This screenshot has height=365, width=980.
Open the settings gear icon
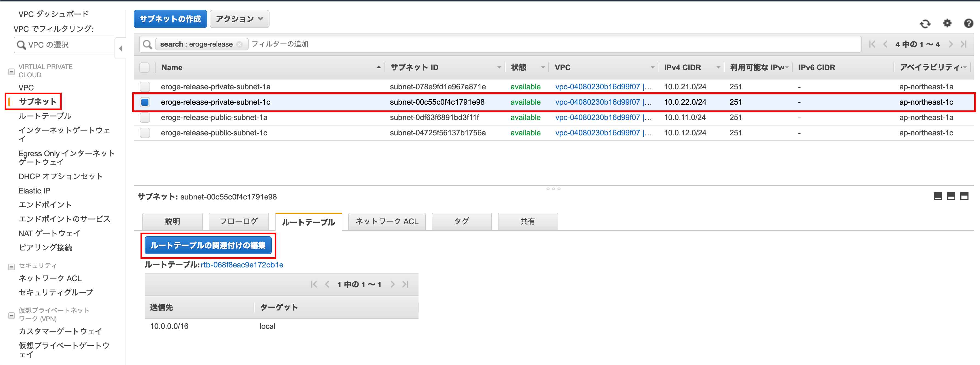[947, 23]
